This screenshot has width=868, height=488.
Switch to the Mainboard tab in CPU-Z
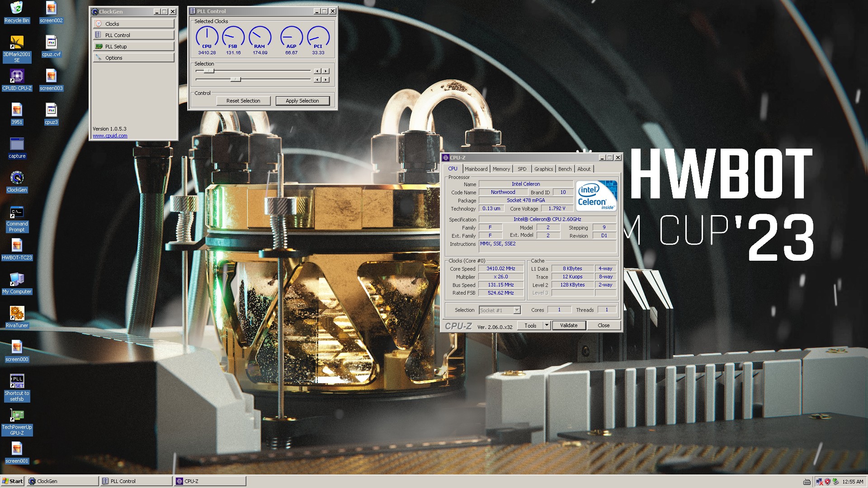pyautogui.click(x=476, y=169)
